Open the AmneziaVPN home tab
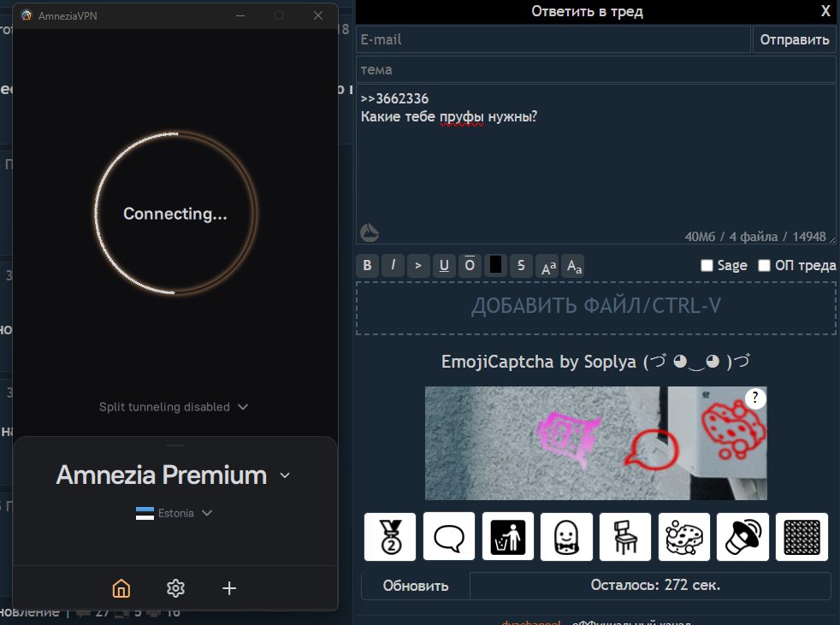The width and height of the screenshot is (840, 625). 121,588
